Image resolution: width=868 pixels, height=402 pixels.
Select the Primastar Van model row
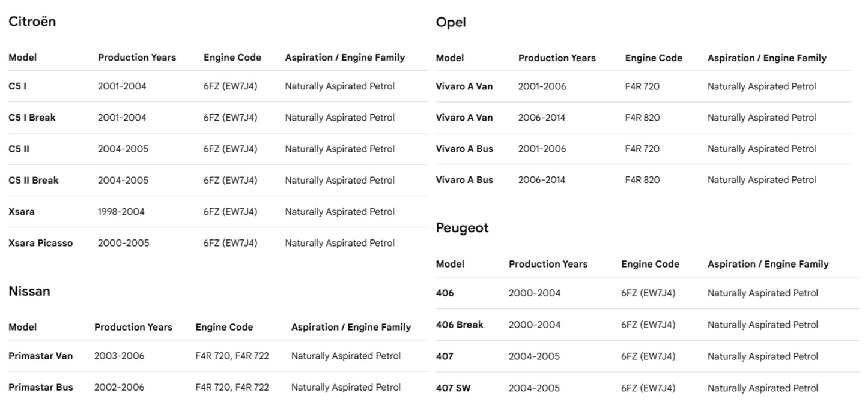[218, 356]
